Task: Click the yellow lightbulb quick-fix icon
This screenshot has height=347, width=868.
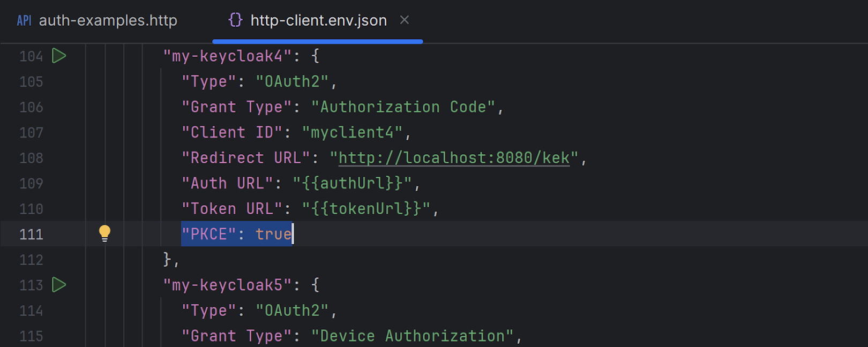Action: point(104,233)
